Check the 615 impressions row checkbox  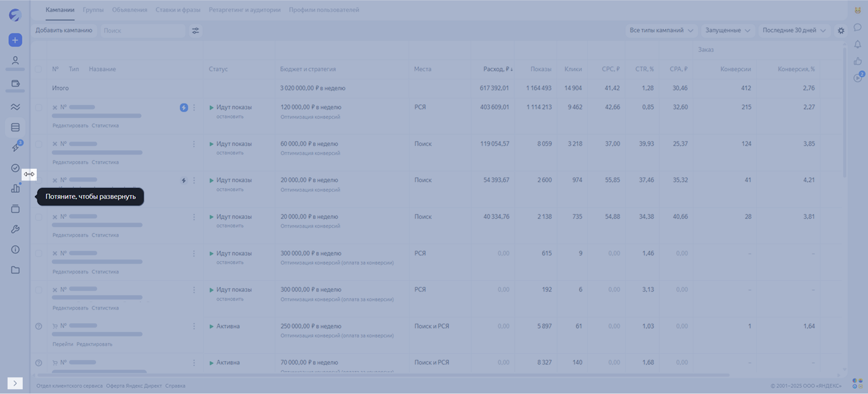(38, 253)
